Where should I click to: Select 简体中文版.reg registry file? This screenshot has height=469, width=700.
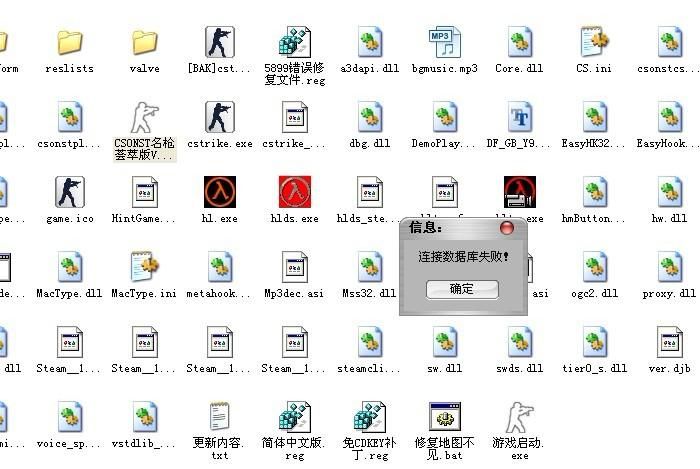click(x=295, y=417)
